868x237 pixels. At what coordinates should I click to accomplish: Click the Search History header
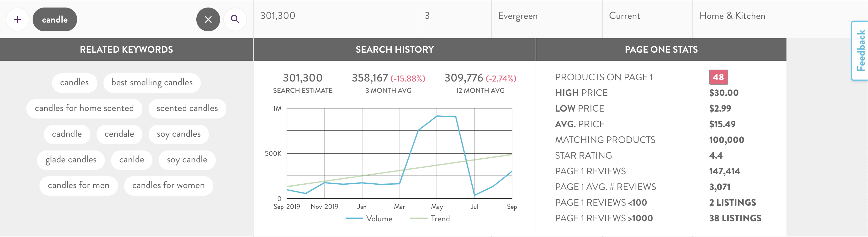tap(394, 50)
